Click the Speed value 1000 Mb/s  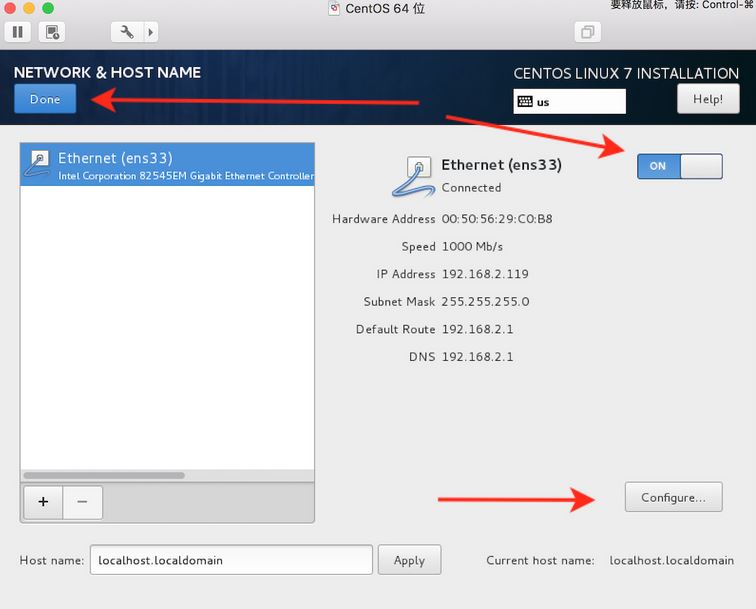[472, 246]
